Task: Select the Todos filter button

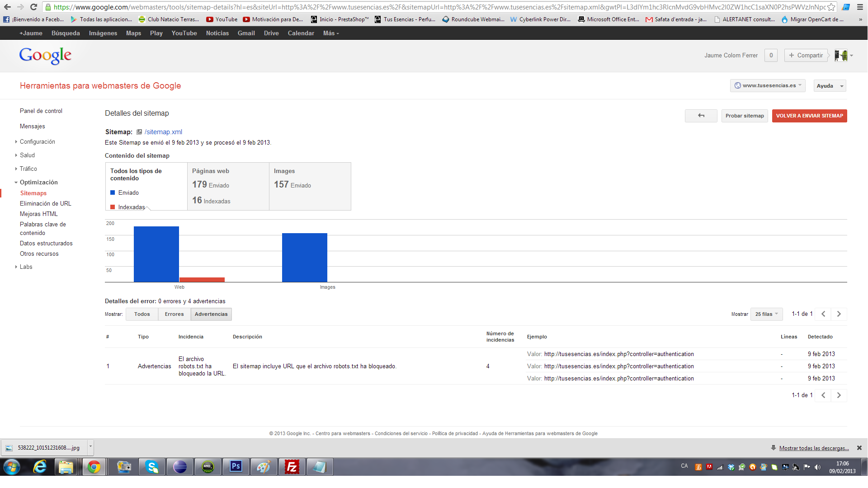Action: pyautogui.click(x=142, y=314)
